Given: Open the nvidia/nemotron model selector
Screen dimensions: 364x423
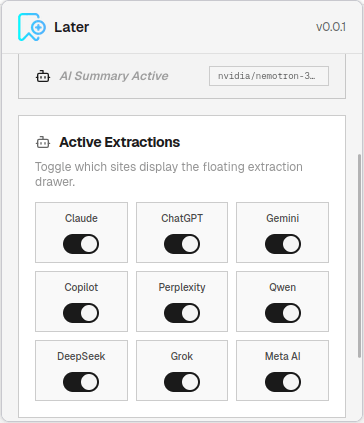Looking at the screenshot, I should pos(269,76).
